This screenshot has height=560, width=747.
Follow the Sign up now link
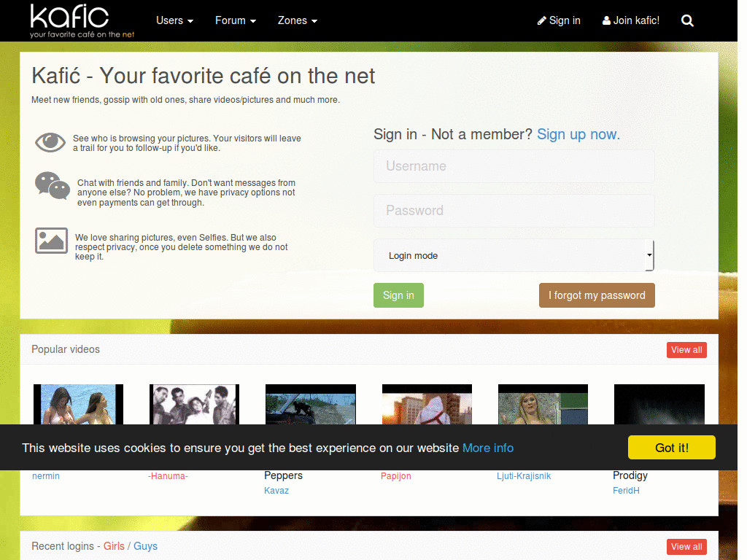coord(578,134)
